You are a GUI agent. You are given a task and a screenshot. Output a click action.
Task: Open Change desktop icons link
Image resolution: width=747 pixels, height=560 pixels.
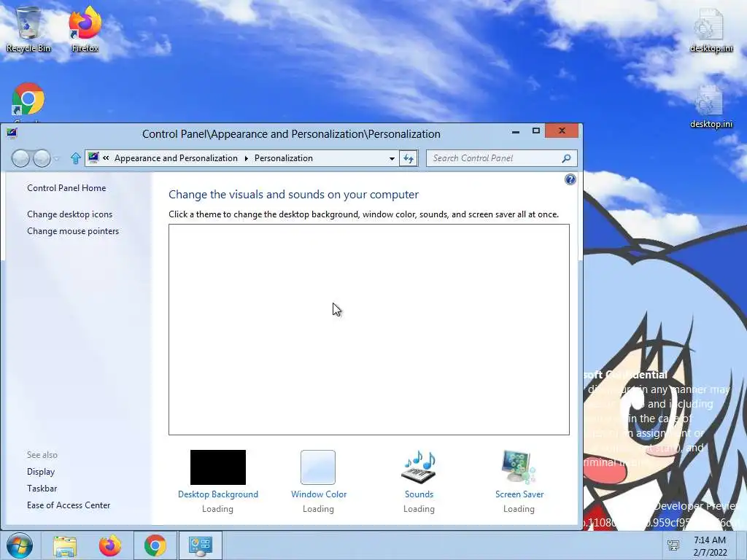tap(69, 214)
